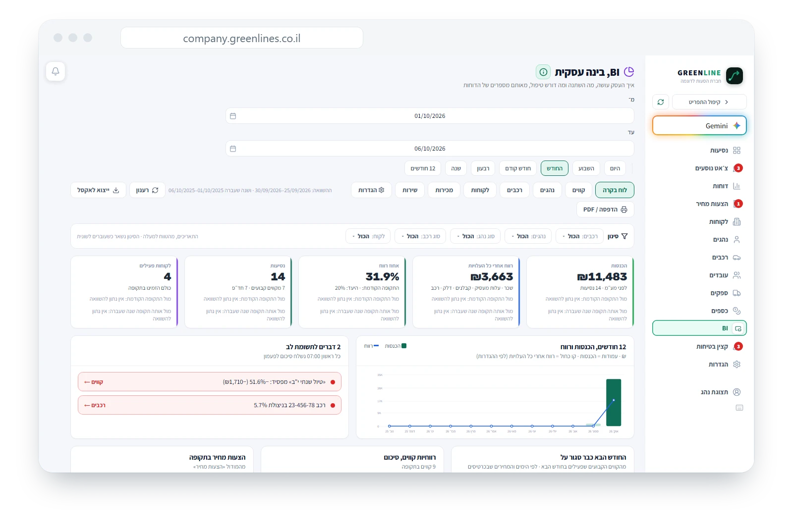Image resolution: width=793 pixels, height=532 pixels.
Task: Click the רענון button
Action: [x=147, y=190]
